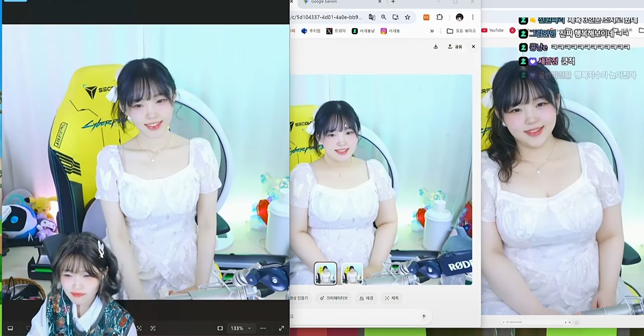Screen dimensions: 644x336
Task: Click the translate page icon in address bar
Action: click(x=371, y=17)
